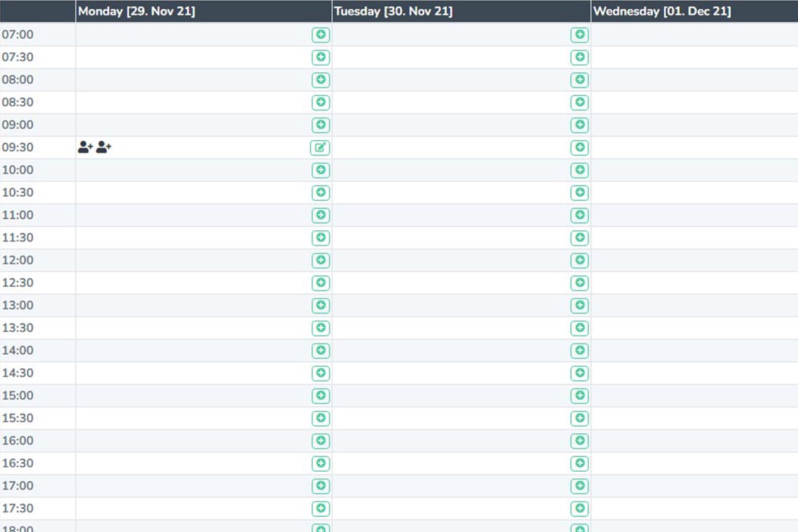This screenshot has height=532, width=798.
Task: Add appointment Tuesday at 11:30
Action: (x=580, y=238)
